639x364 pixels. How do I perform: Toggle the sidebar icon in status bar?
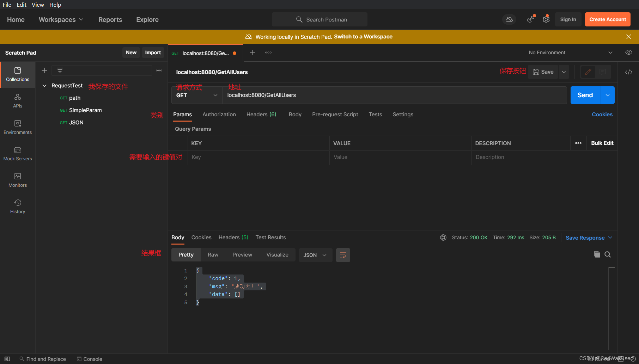(x=7, y=359)
